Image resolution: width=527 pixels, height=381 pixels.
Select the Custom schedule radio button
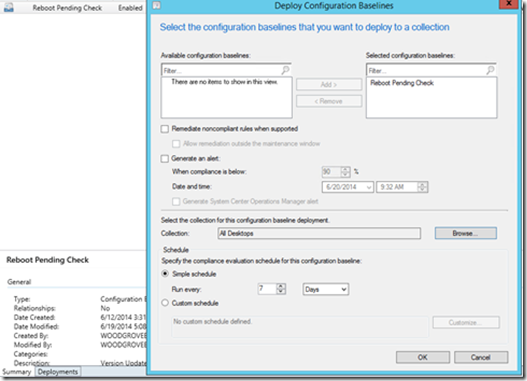(x=165, y=303)
